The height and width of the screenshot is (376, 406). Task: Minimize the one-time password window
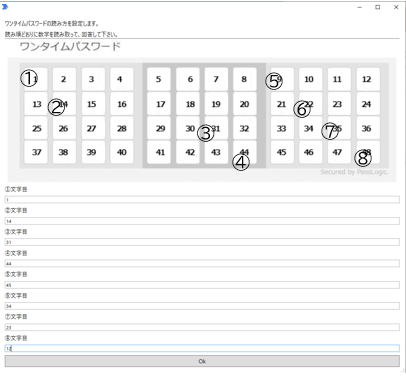(359, 7)
